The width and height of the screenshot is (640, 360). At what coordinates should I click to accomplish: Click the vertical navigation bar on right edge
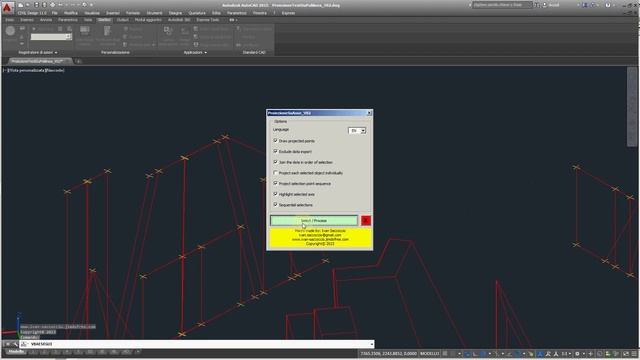(x=632, y=107)
